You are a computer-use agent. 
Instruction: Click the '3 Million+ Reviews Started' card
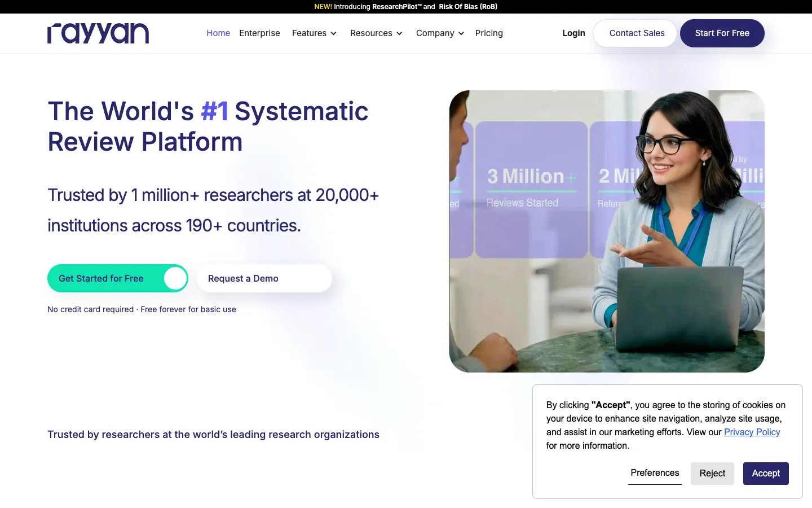531,190
